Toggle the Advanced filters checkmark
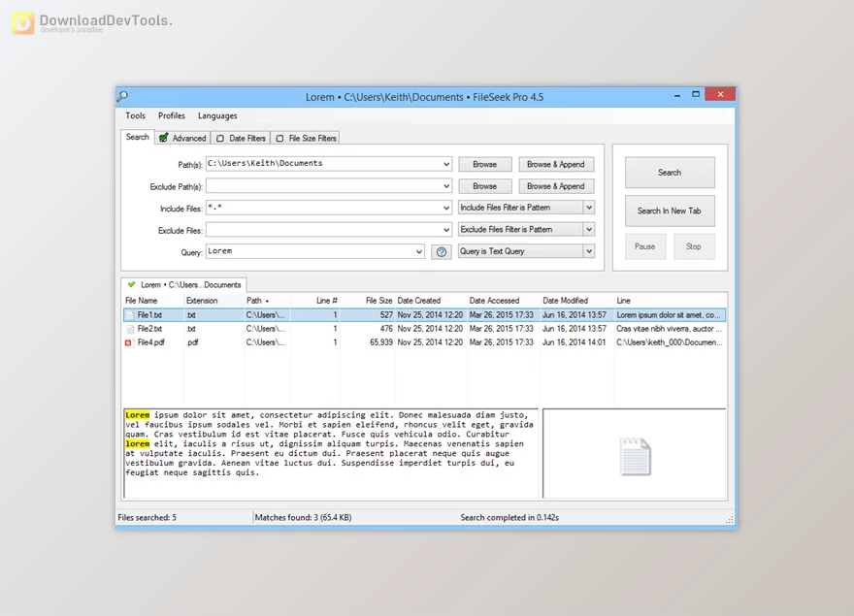 coord(162,138)
